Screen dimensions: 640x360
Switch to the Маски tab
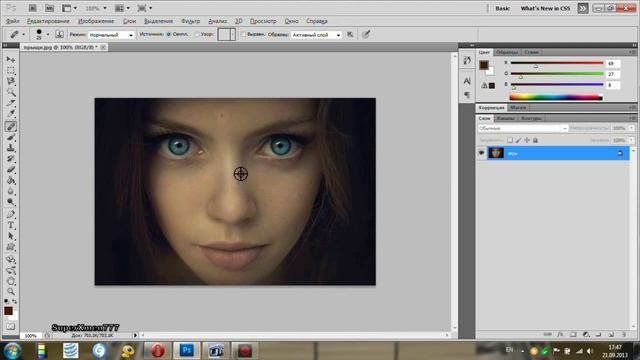click(518, 107)
